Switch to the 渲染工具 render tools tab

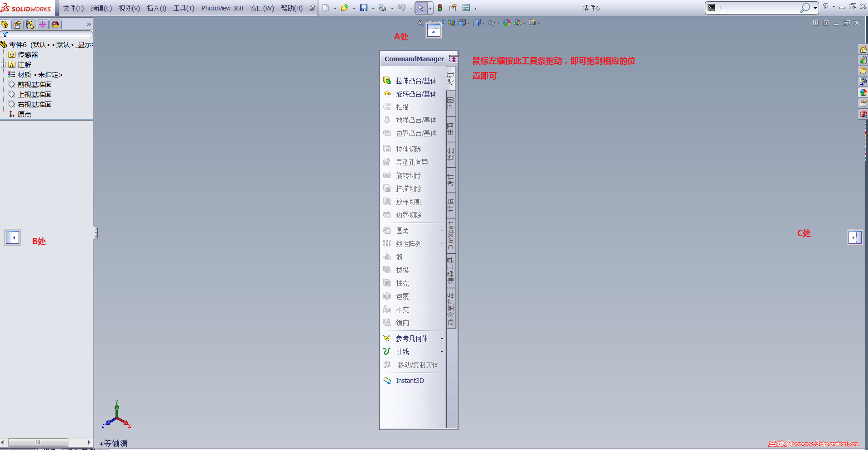pyautogui.click(x=451, y=271)
